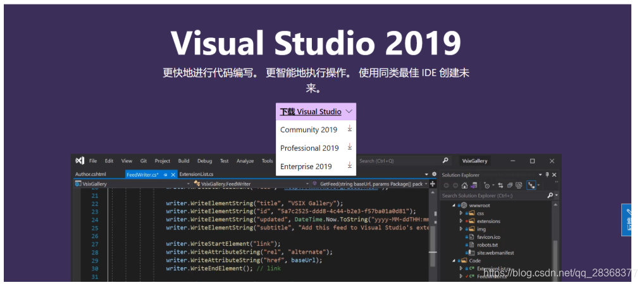Click the split editor icon
The image size is (644, 285).
click(433, 184)
